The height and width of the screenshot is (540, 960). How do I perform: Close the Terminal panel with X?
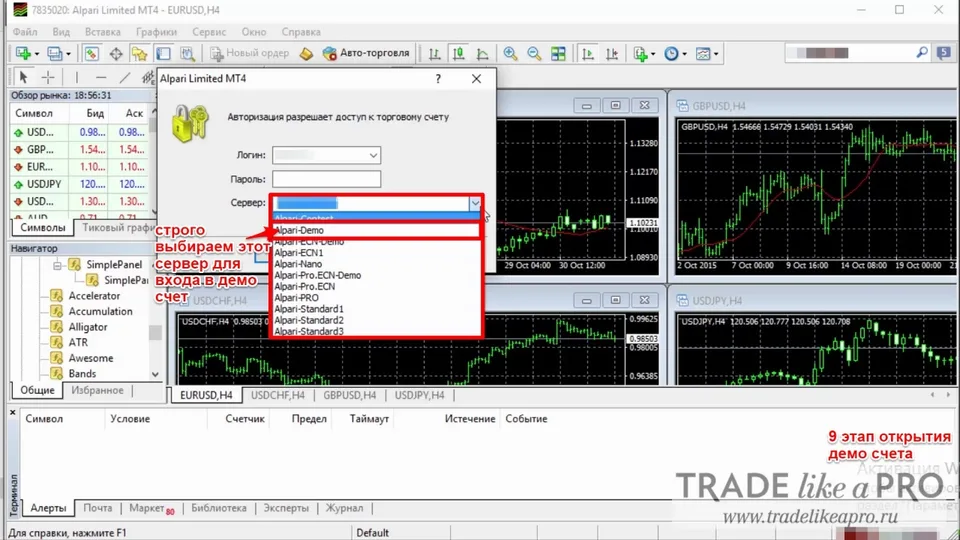(13, 413)
